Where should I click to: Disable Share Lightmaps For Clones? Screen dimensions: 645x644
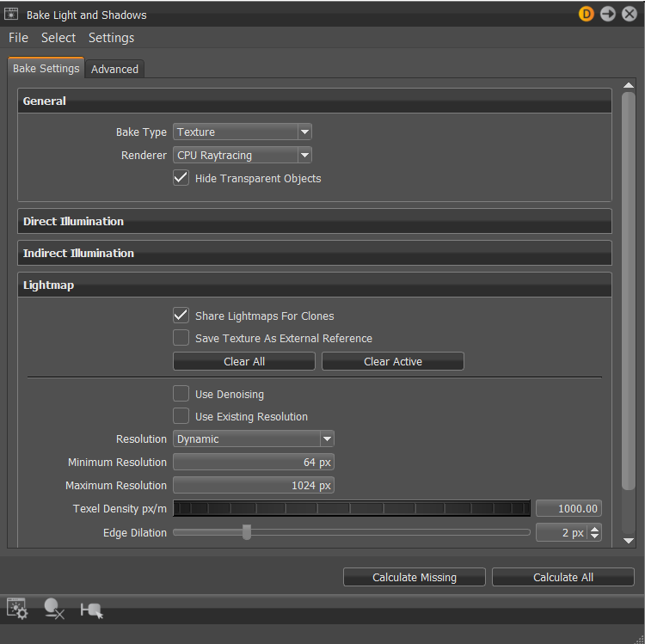[181, 316]
